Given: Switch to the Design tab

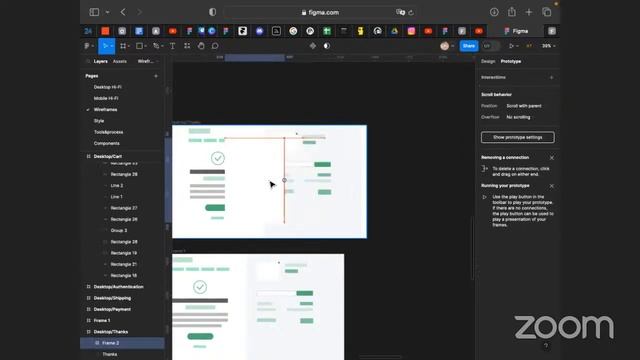Looking at the screenshot, I should point(488,61).
